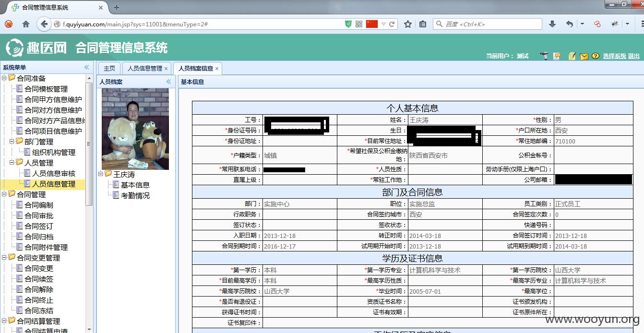Collapse the 王庆涛 tree node
The width and height of the screenshot is (644, 333).
(100, 174)
